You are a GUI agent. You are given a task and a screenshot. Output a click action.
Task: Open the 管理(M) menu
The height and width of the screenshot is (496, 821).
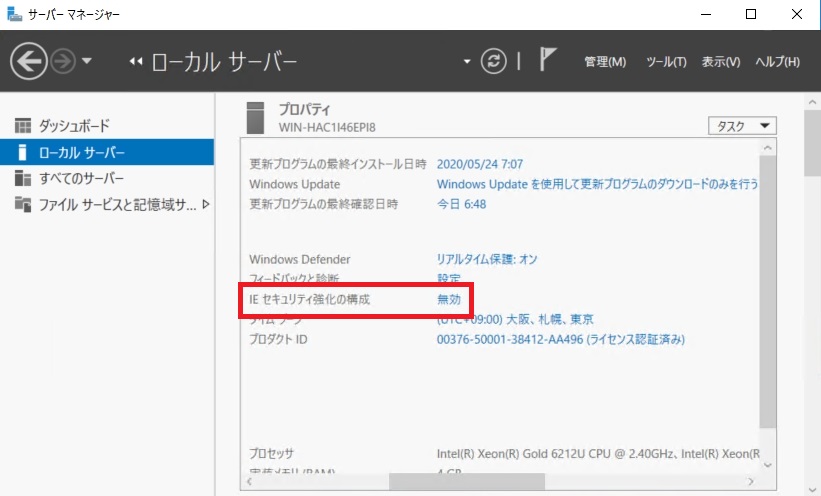(x=605, y=62)
